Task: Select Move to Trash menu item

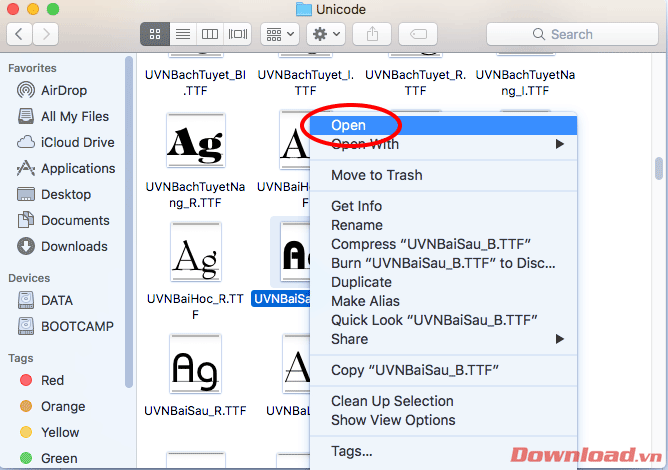Action: click(376, 175)
